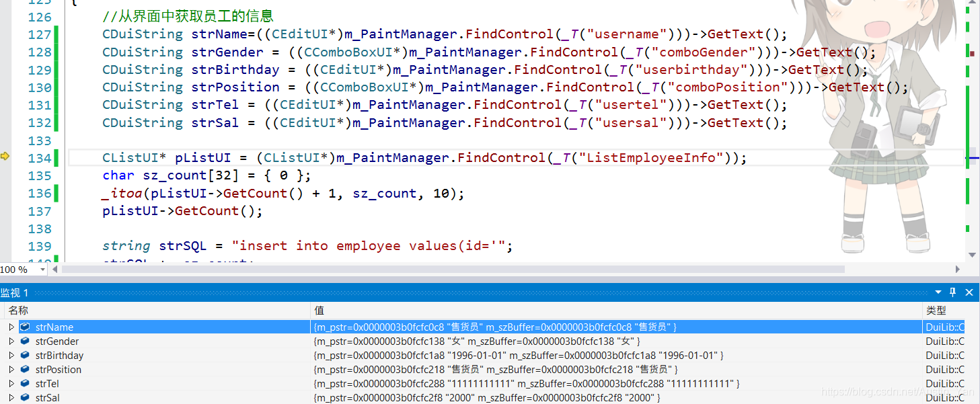Click "username" string on line 127
The image size is (980, 404).
[627, 34]
